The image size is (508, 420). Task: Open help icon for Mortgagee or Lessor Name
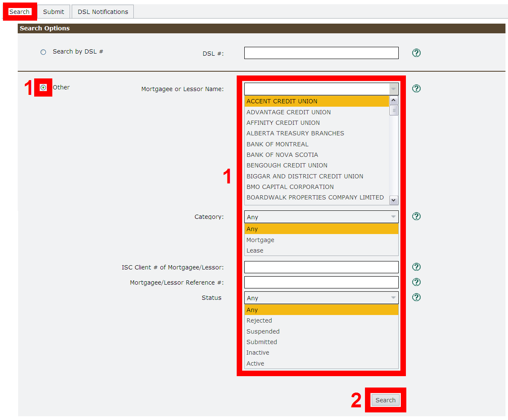point(416,89)
